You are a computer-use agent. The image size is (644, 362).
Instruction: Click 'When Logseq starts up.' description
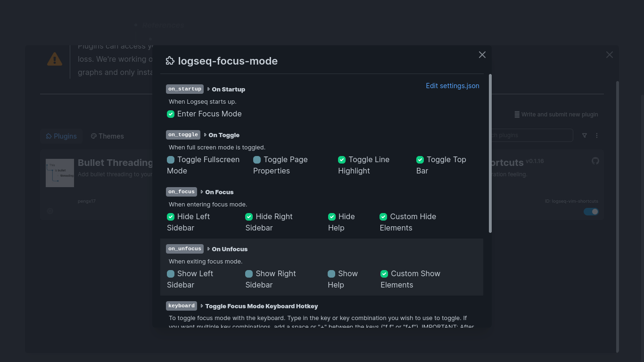203,102
